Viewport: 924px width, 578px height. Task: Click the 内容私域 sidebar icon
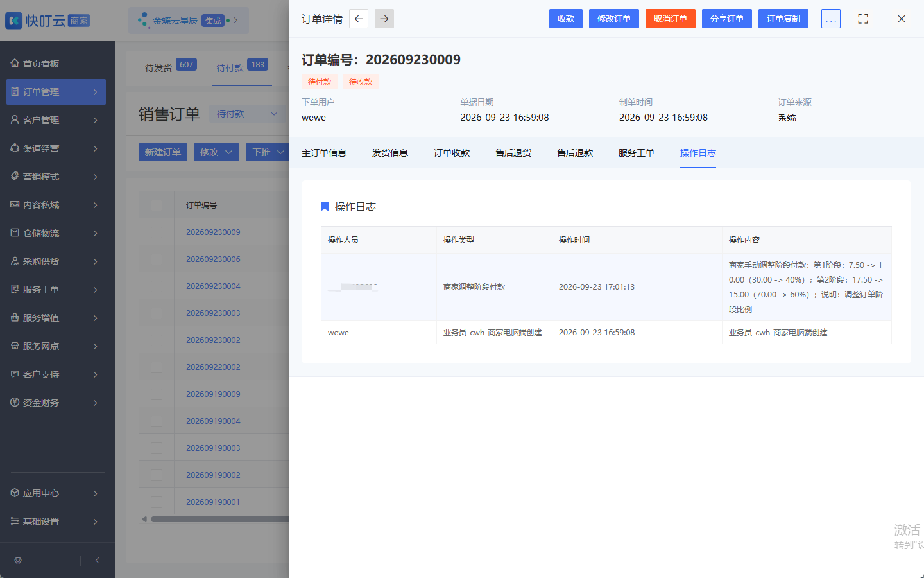tap(15, 204)
